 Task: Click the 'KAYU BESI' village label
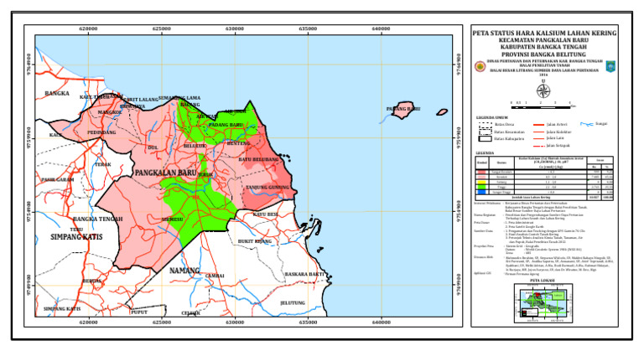tap(265, 214)
